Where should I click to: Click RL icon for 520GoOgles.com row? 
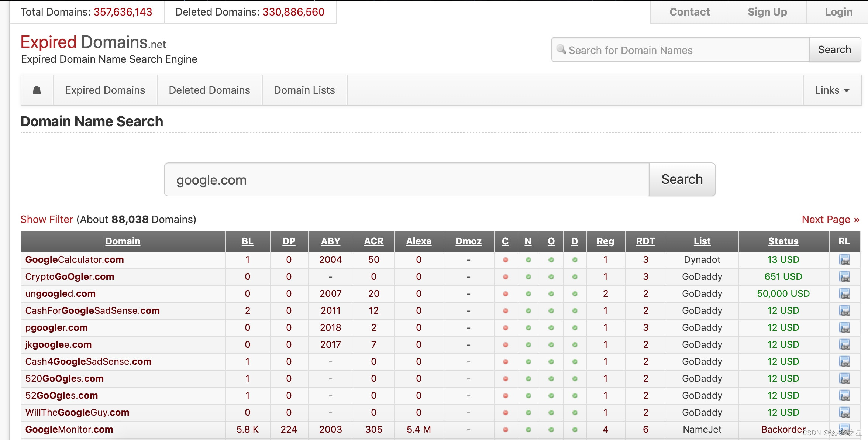tap(844, 379)
